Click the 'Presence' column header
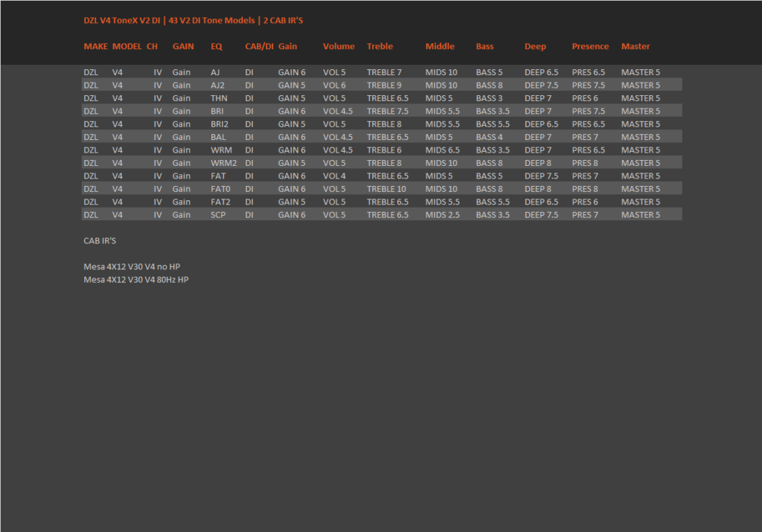762x532 pixels. click(x=590, y=46)
